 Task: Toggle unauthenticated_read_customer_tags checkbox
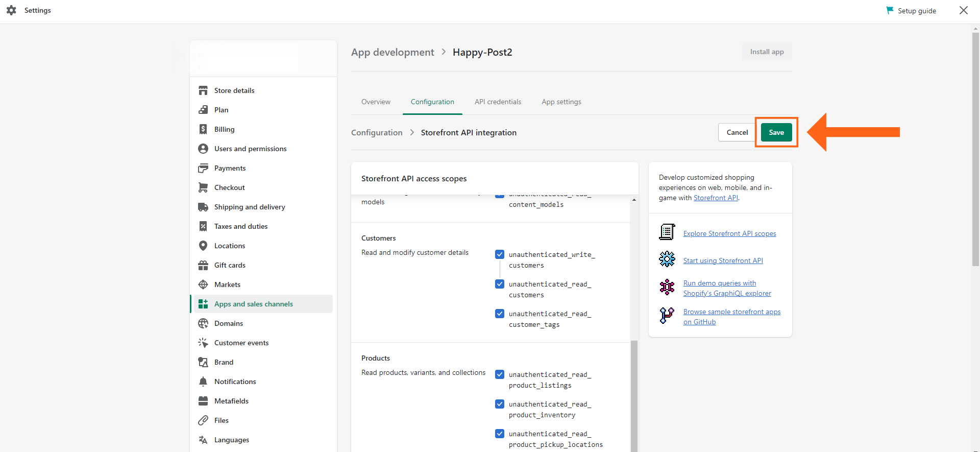(500, 314)
